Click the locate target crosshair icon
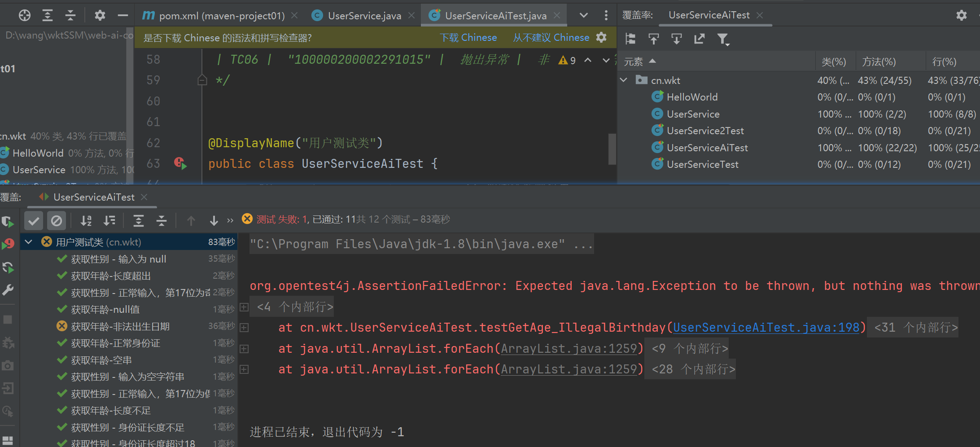The image size is (980, 447). click(x=25, y=16)
